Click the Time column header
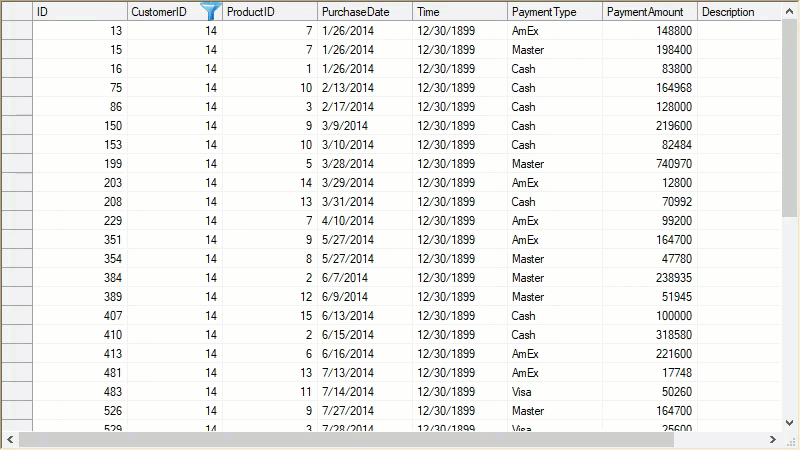This screenshot has width=800, height=450. pos(460,12)
